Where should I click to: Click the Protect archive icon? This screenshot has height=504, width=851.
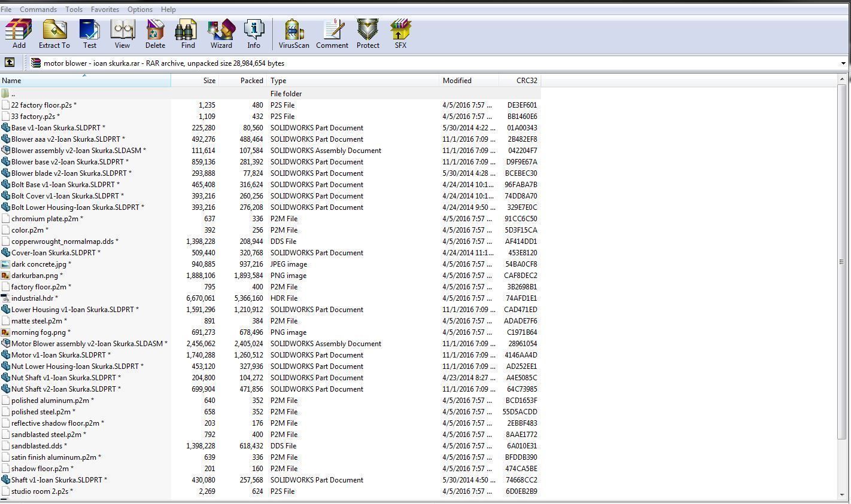tap(368, 33)
